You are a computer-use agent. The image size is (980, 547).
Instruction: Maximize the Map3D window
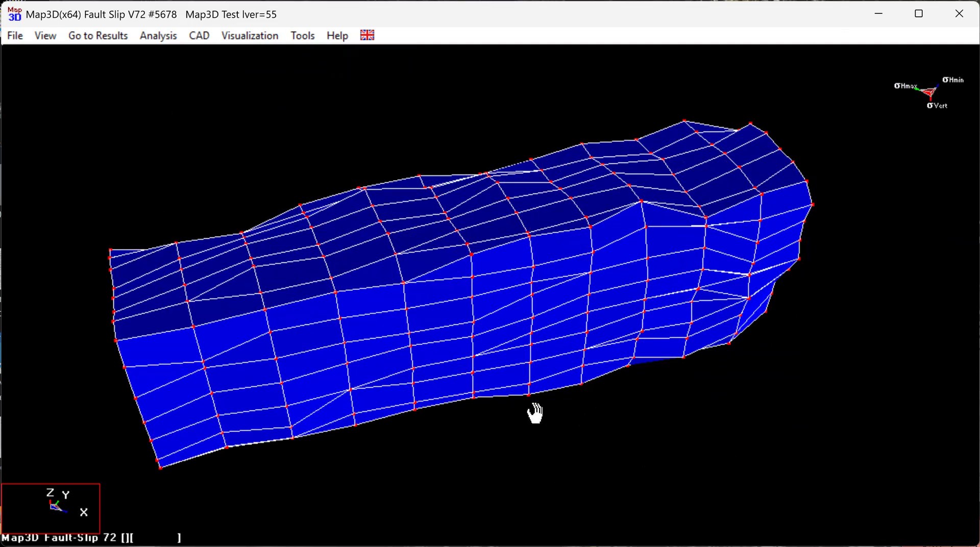tap(919, 14)
